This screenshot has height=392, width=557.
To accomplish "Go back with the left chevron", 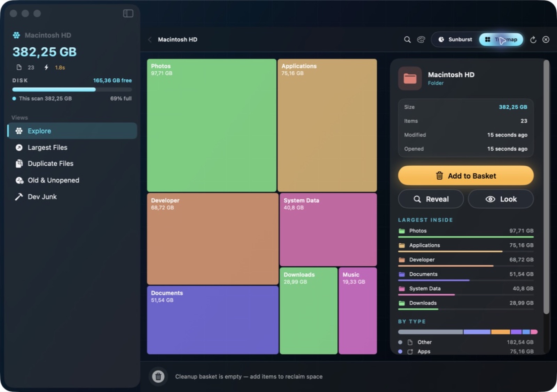I will pos(150,40).
